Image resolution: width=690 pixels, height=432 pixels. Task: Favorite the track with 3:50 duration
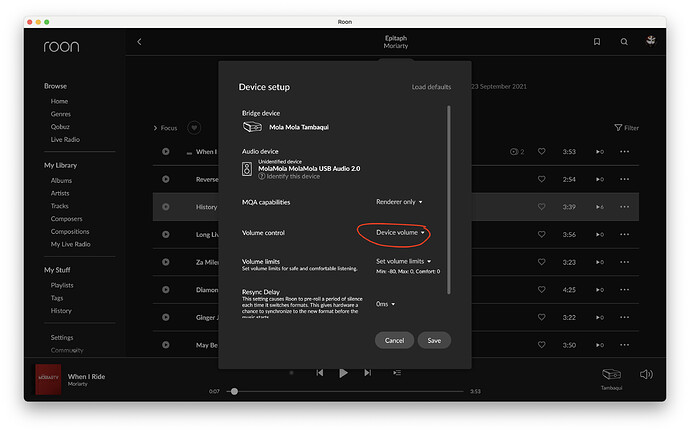tap(542, 345)
